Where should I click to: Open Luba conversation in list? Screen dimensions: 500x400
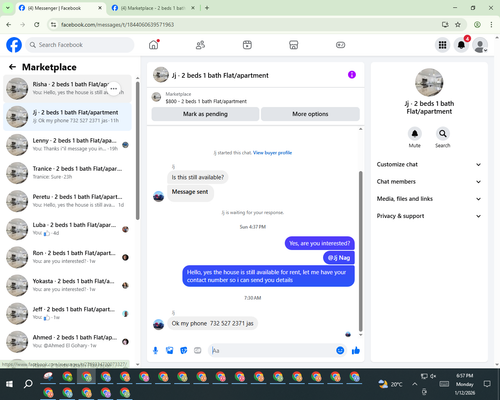[x=67, y=229]
